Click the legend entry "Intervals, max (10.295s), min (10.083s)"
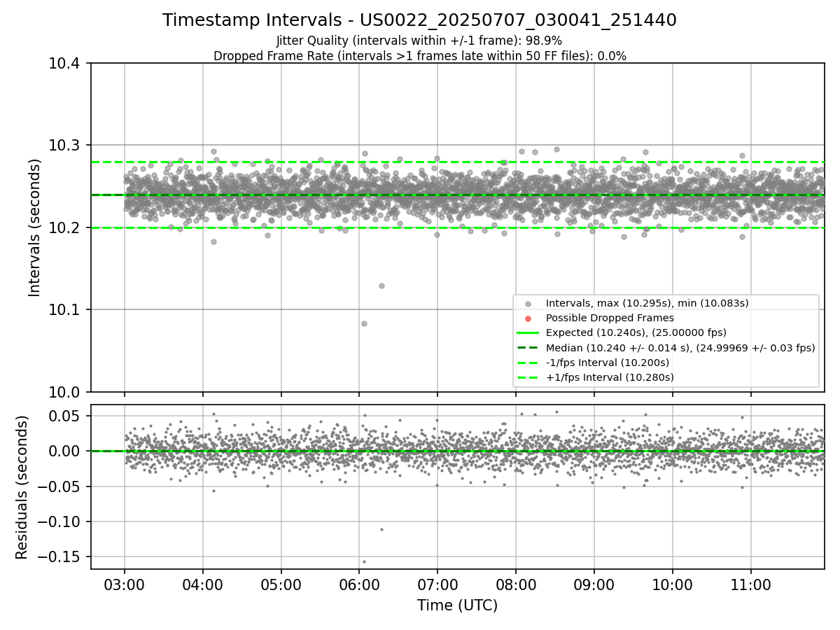The width and height of the screenshot is (840, 630). 647,303
